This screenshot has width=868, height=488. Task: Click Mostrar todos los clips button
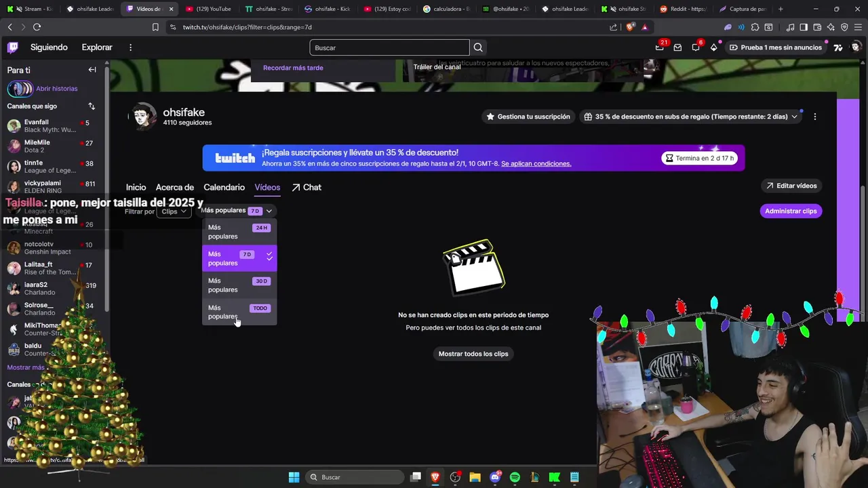click(473, 354)
